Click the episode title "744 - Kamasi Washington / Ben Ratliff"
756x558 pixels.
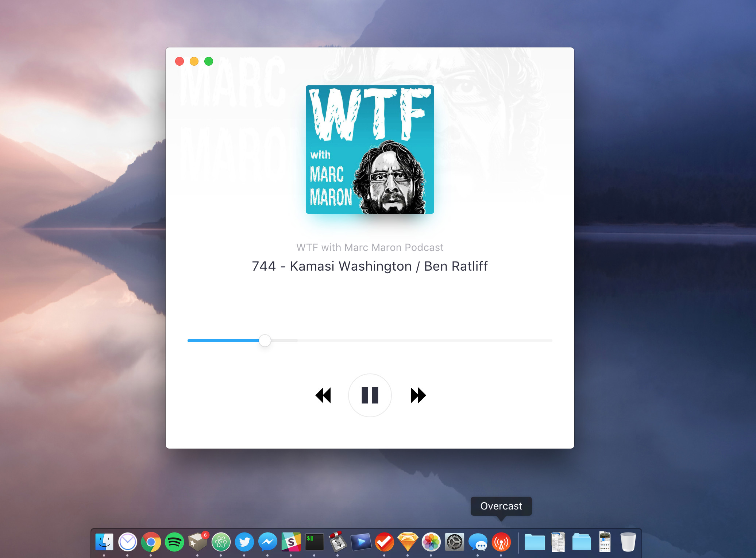(x=370, y=266)
